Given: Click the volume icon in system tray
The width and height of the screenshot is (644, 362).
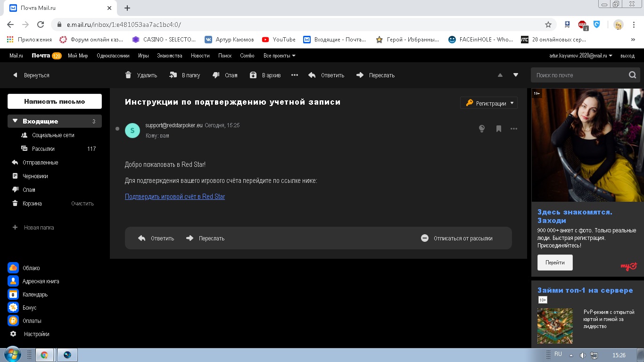Looking at the screenshot, I should (x=583, y=355).
